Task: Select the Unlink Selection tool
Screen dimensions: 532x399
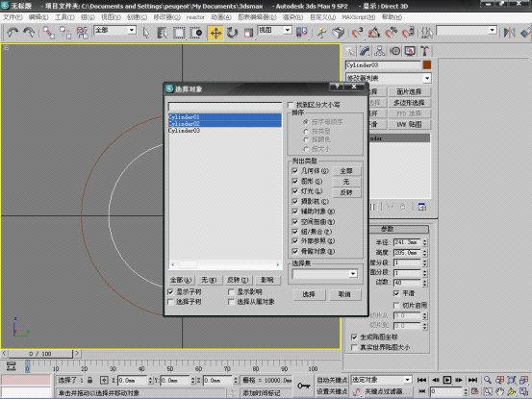Action: (65, 33)
